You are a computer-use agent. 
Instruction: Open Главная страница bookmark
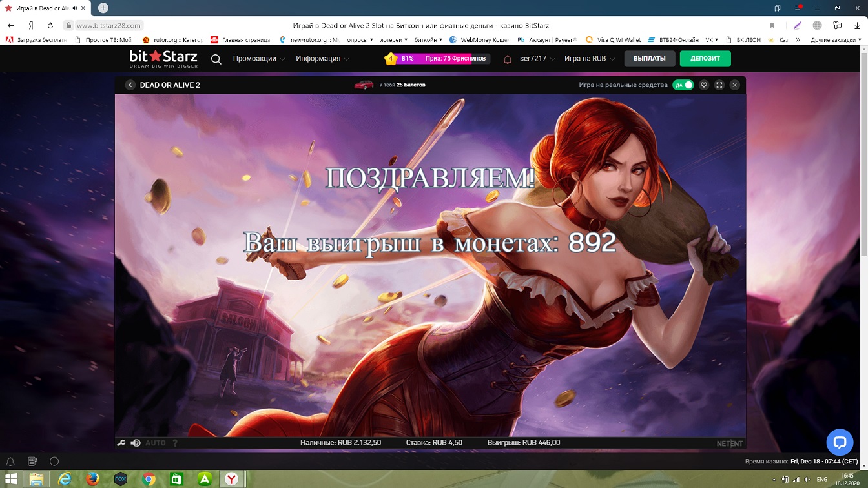240,39
